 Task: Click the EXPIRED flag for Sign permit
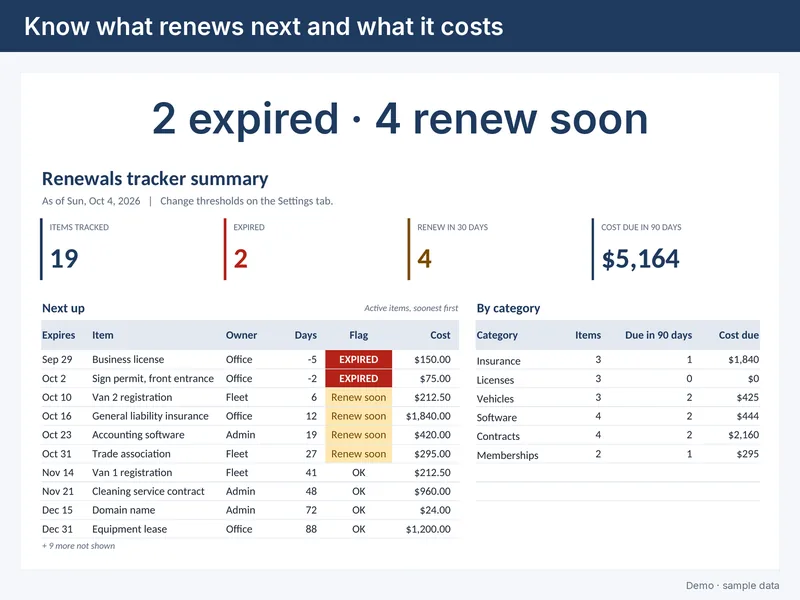[359, 379]
